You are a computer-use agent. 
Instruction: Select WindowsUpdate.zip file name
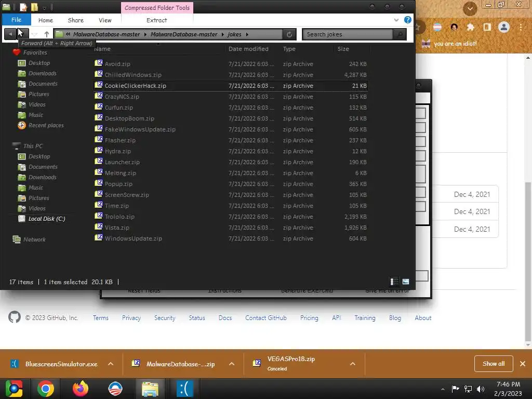pyautogui.click(x=134, y=238)
